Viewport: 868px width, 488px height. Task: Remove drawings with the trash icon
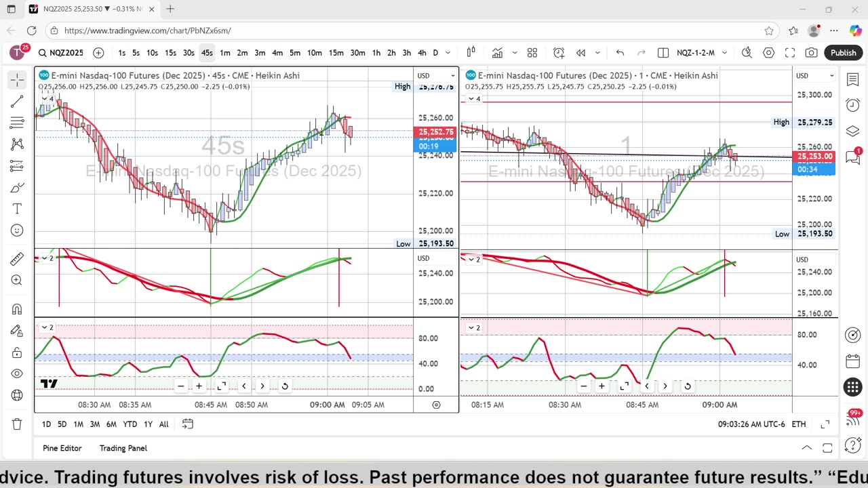pos(17,424)
